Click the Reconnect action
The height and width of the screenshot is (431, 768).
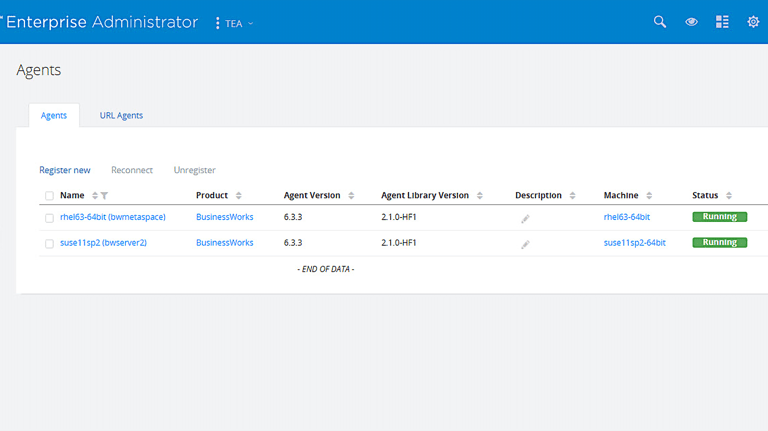132,170
